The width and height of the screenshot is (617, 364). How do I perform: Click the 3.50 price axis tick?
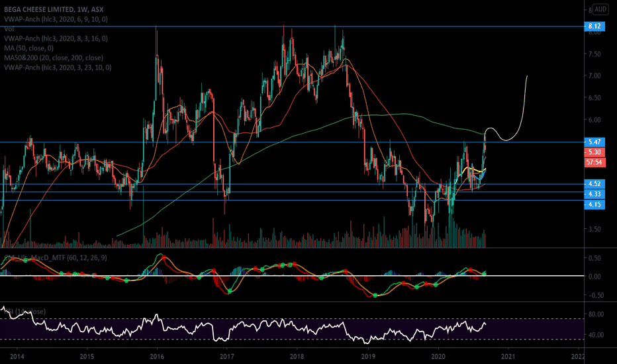tap(594, 229)
